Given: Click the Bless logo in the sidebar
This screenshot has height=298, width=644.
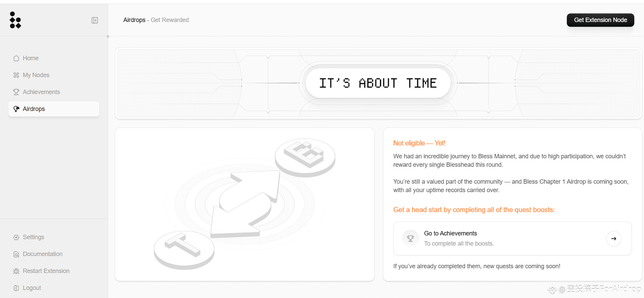Looking at the screenshot, I should tap(16, 20).
